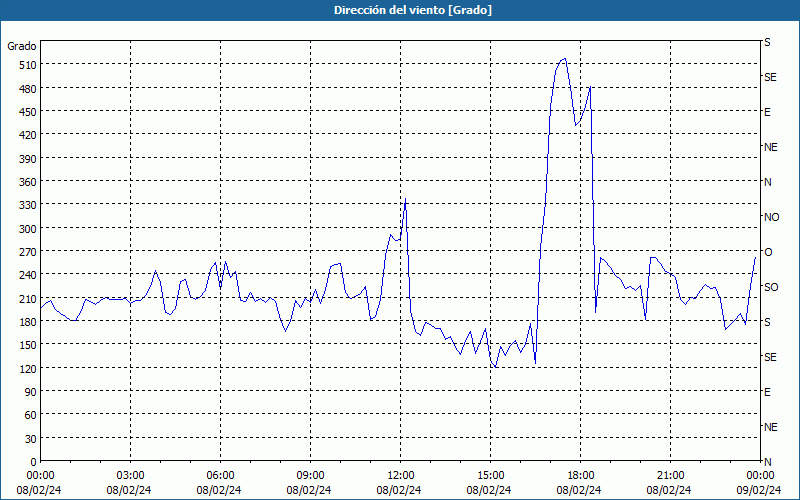Click the 'SO' compass label on right axis
The height and width of the screenshot is (500, 800).
771,287
